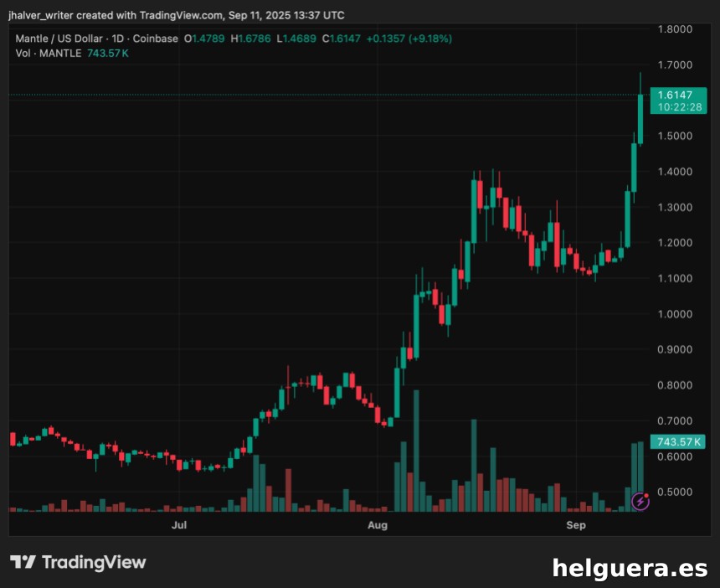This screenshot has width=720, height=588.
Task: Click the Mantle / US Dollar symbol title
Action: (x=59, y=39)
